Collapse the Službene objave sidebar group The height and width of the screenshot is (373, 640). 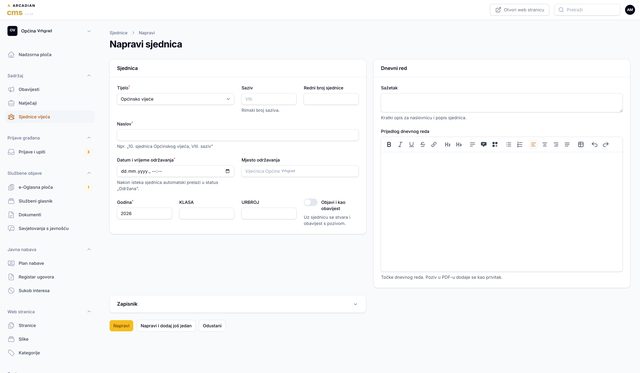[89, 173]
